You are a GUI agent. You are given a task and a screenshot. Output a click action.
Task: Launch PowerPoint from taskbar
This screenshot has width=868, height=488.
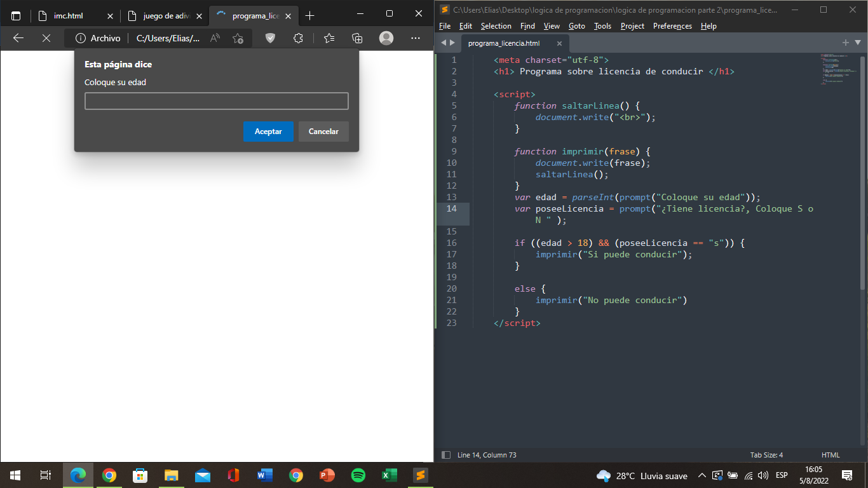click(x=327, y=475)
